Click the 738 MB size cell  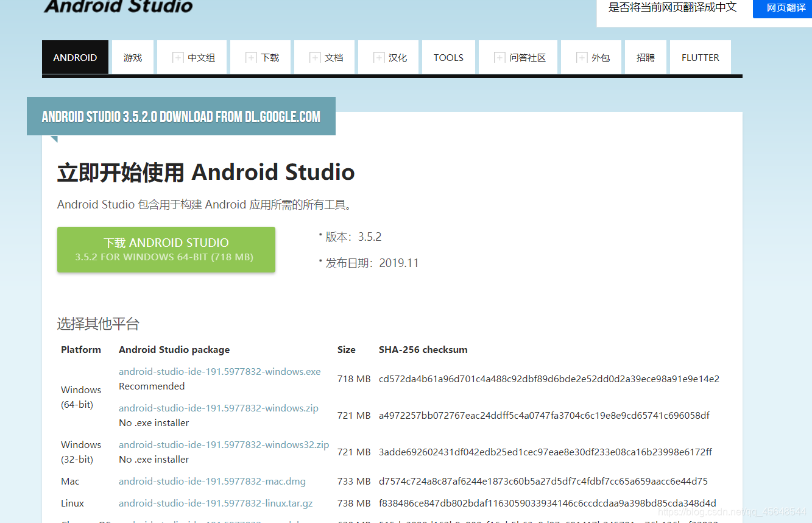click(354, 503)
